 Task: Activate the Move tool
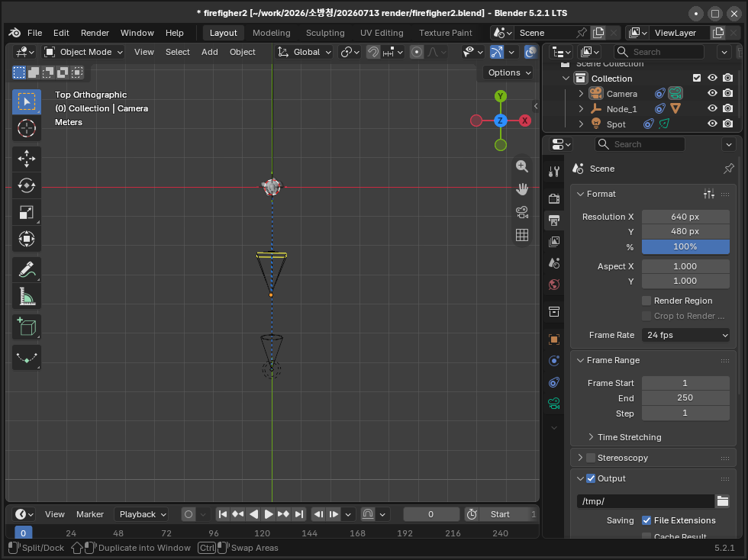click(x=27, y=159)
